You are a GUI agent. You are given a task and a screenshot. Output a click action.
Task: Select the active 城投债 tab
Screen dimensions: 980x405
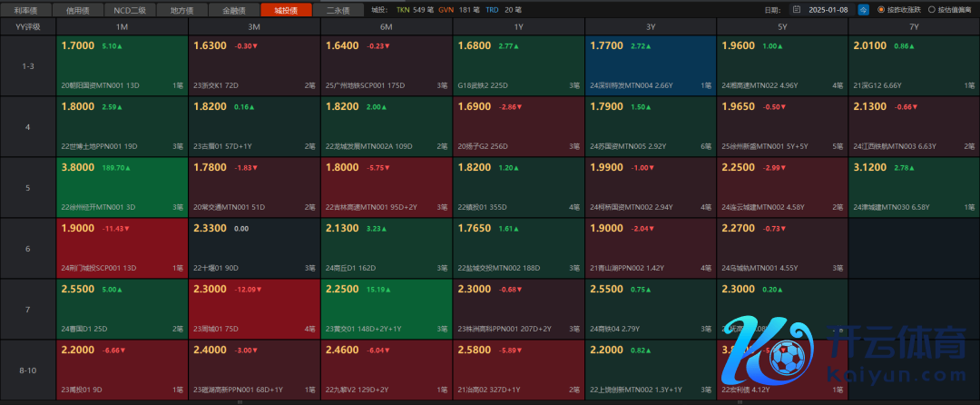pos(285,10)
